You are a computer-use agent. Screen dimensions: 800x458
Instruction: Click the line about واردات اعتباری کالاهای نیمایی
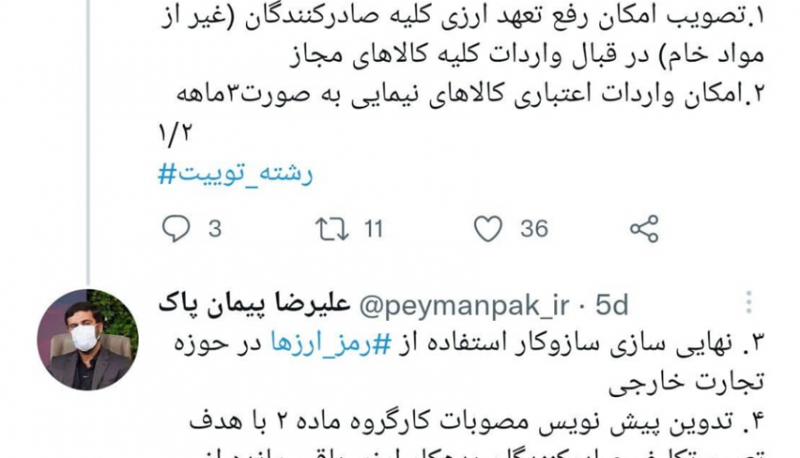pos(471,95)
